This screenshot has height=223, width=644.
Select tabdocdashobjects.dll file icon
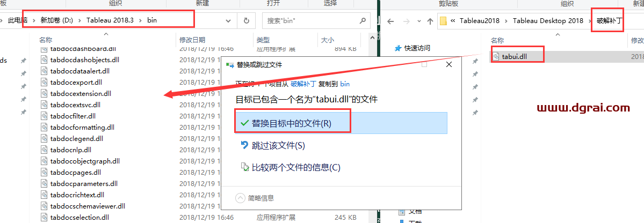click(x=45, y=60)
